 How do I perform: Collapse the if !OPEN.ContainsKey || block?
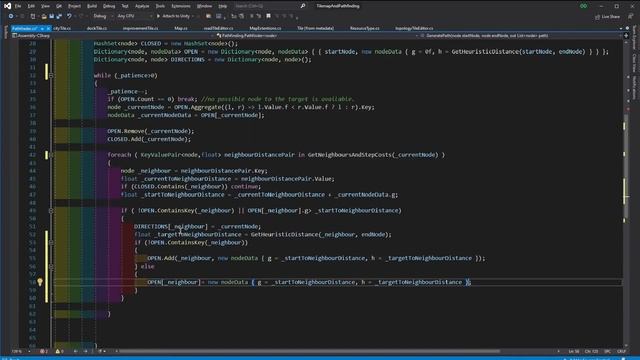pos(51,211)
